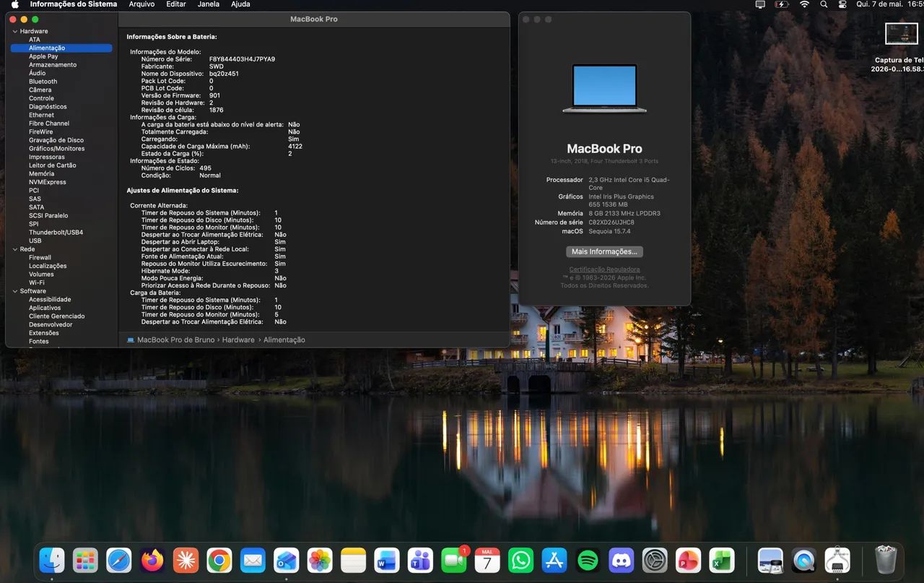Open Control Center from the menu bar
This screenshot has width=924, height=583.
tap(842, 4)
